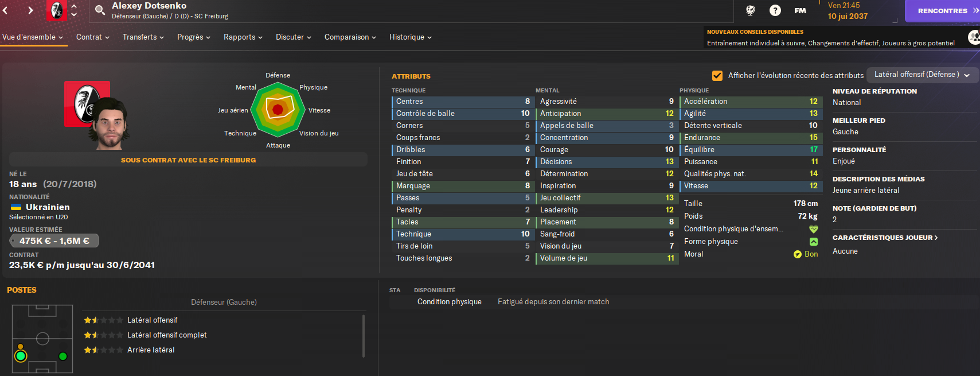Image resolution: width=980 pixels, height=376 pixels.
Task: Open the search magnifier icon
Action: coord(100,10)
